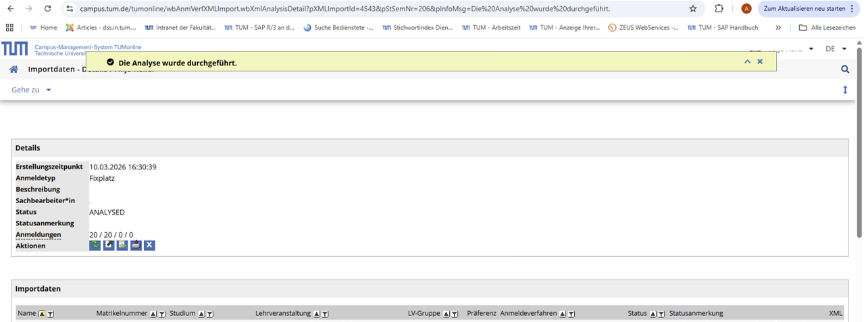
Task: Open TUM - SAP Handbuch bookmark
Action: [x=723, y=28]
